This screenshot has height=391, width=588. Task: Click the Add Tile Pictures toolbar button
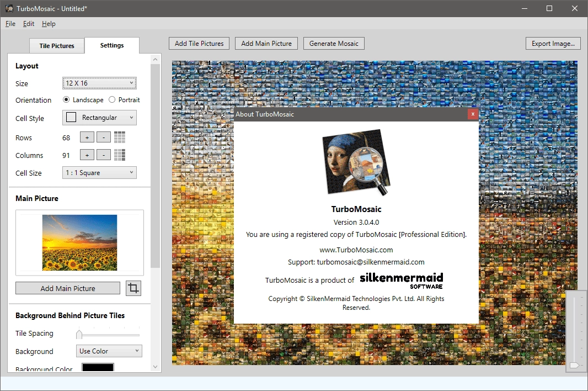coord(199,44)
